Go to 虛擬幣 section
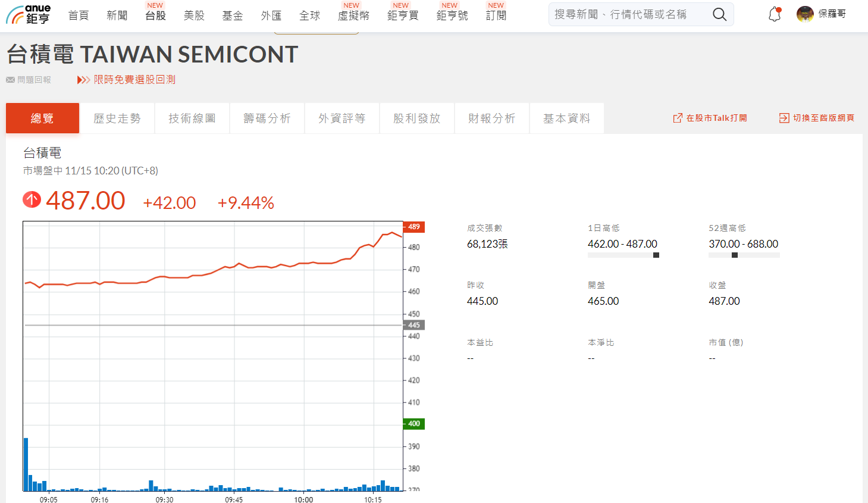This screenshot has height=503, width=868. [353, 15]
